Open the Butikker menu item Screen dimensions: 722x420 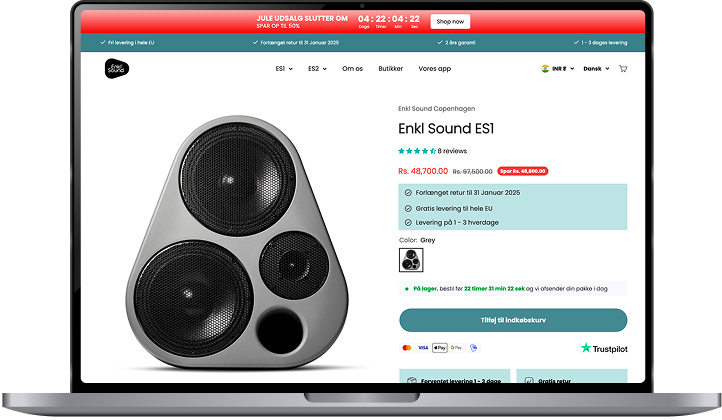pyautogui.click(x=390, y=69)
